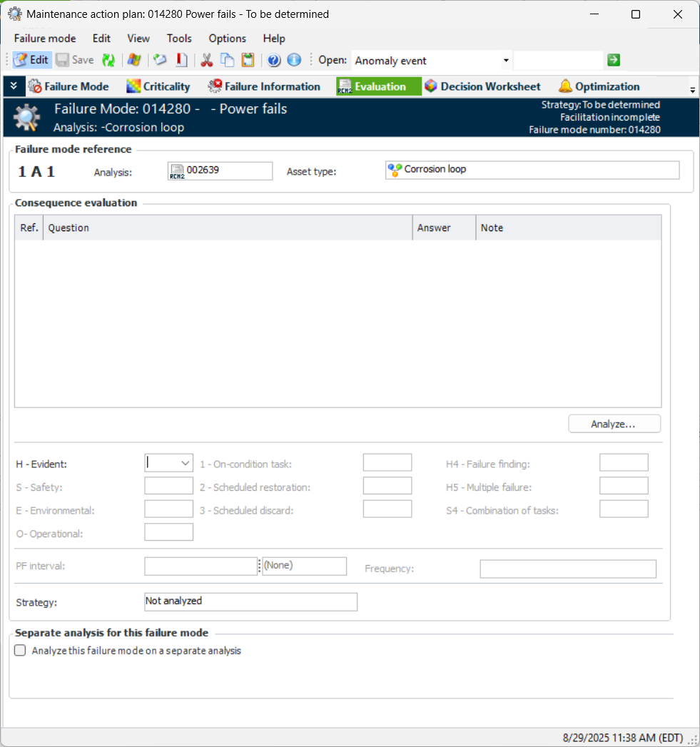Check Analyze this failure mode on separate analysis

(x=20, y=650)
